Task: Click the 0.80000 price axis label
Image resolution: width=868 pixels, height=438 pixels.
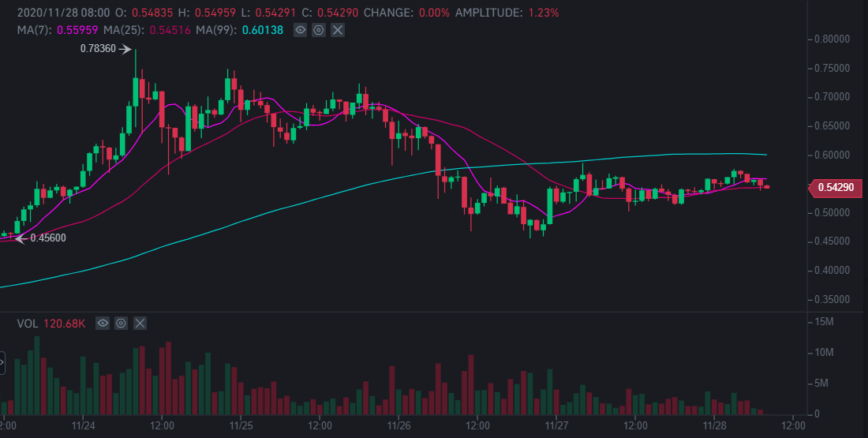Action: (832, 39)
